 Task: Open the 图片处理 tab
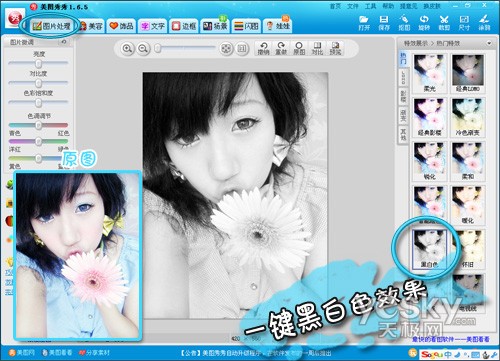tap(51, 26)
